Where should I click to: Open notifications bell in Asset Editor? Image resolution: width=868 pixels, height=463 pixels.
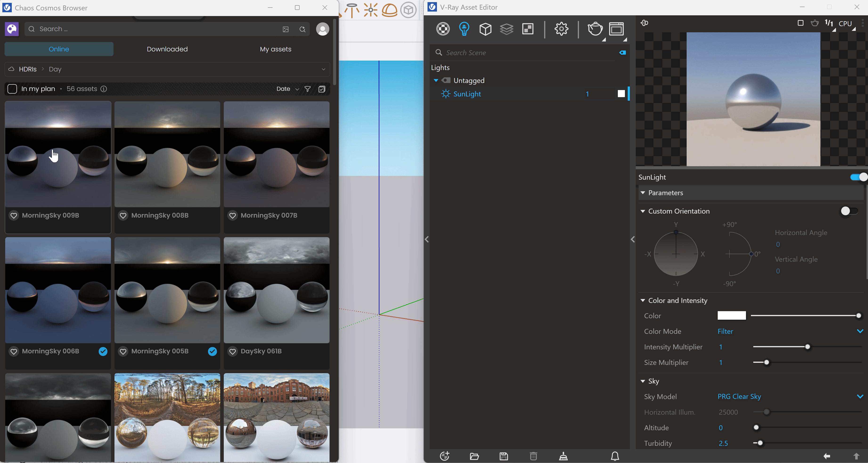(x=615, y=456)
